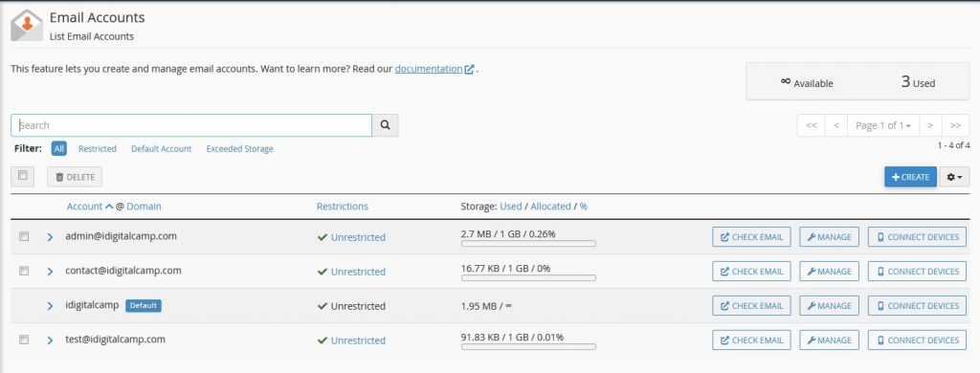Image resolution: width=980 pixels, height=373 pixels.
Task: Click the blue Create button
Action: (x=910, y=178)
